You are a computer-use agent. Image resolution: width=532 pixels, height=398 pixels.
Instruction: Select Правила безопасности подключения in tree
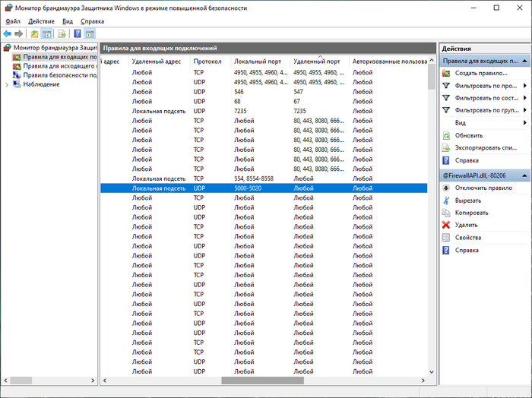point(60,75)
